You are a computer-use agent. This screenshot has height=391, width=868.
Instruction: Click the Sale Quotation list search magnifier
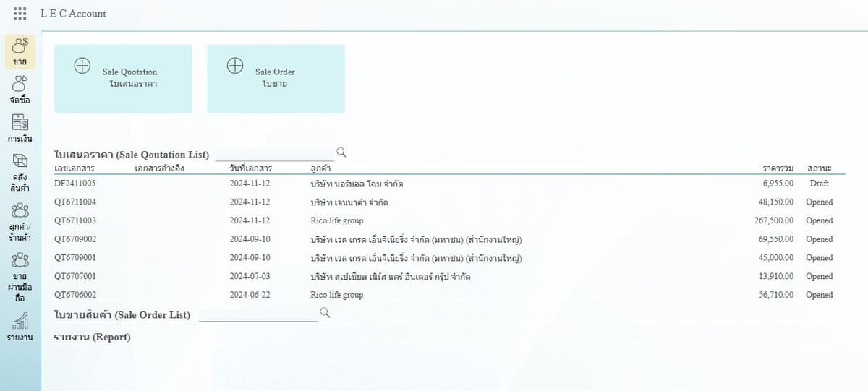pyautogui.click(x=342, y=152)
